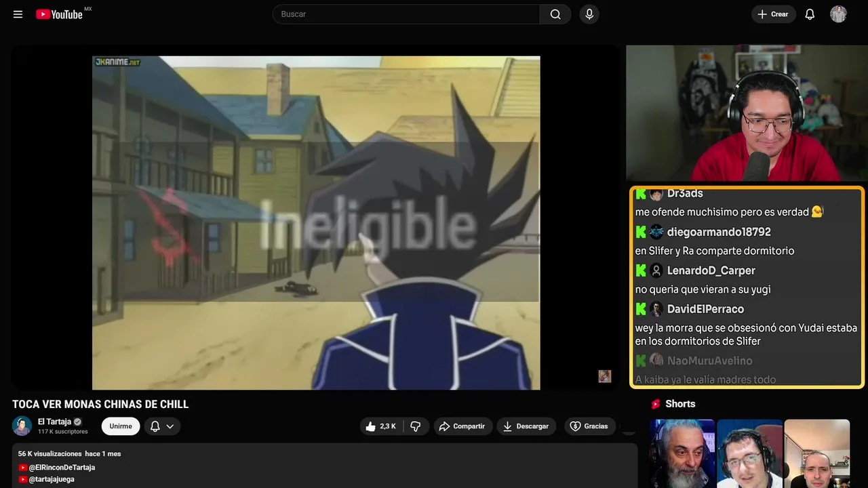Click chat username diegoarmando18792

click(719, 232)
